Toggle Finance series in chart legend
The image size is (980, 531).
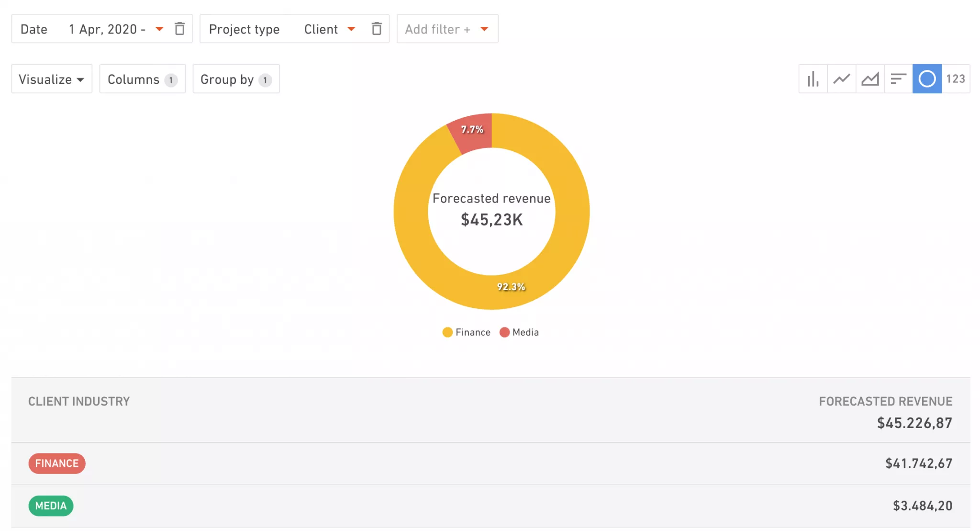467,332
